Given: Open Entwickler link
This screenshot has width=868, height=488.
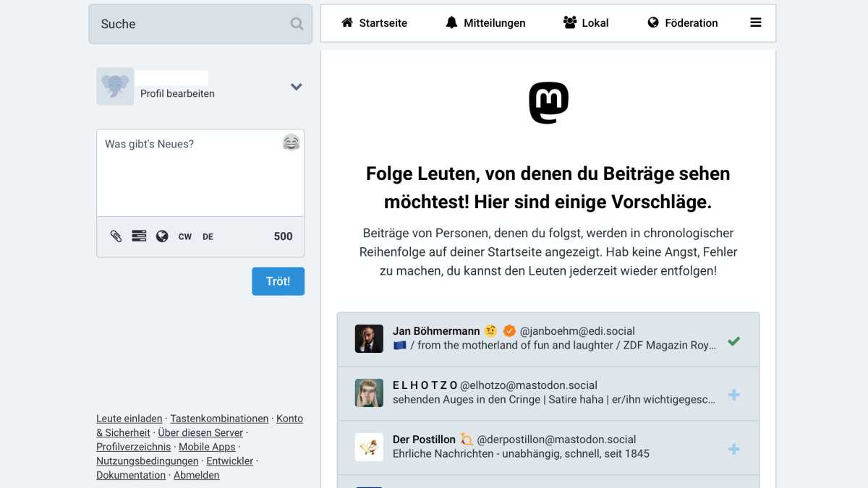Looking at the screenshot, I should tap(230, 461).
